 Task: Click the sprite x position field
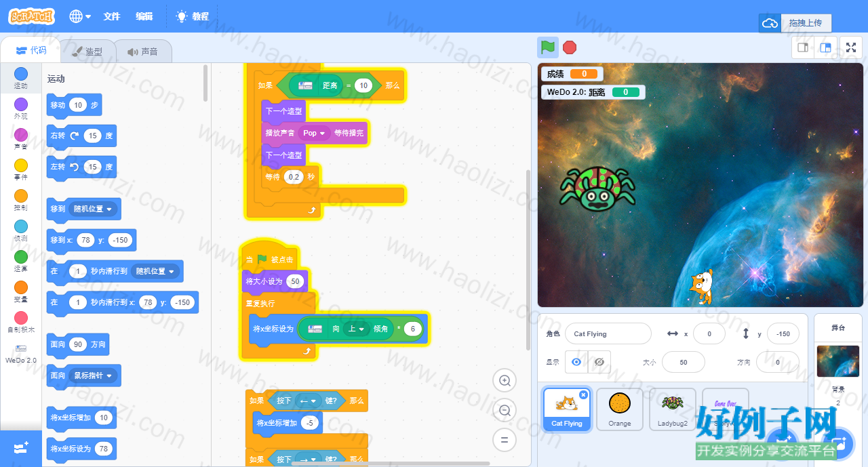tap(710, 333)
